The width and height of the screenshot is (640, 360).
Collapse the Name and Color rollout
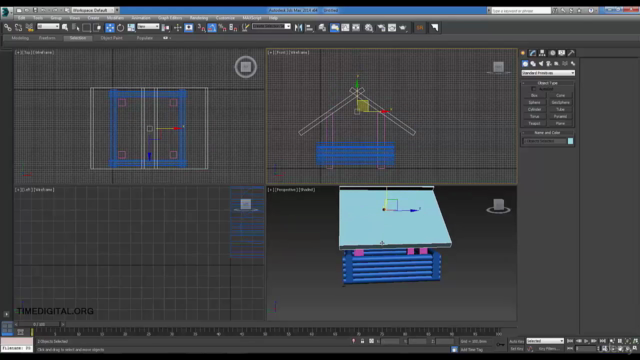pos(547,133)
